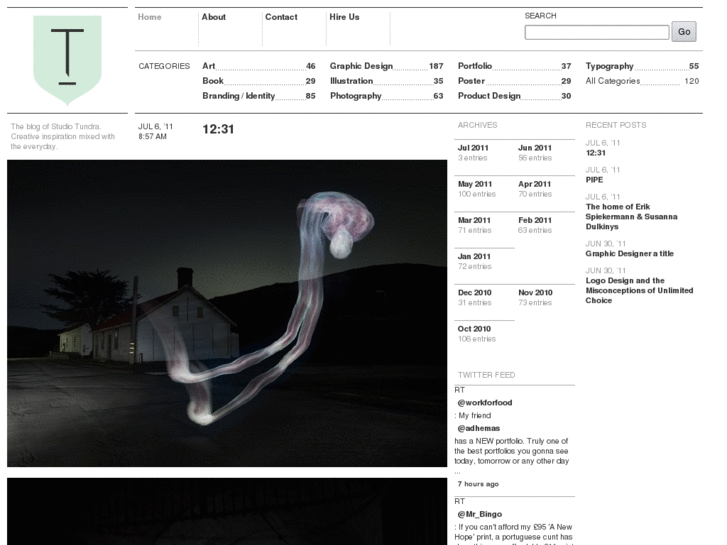View the Branding / Identity category
The height and width of the screenshot is (545, 727).
(238, 96)
